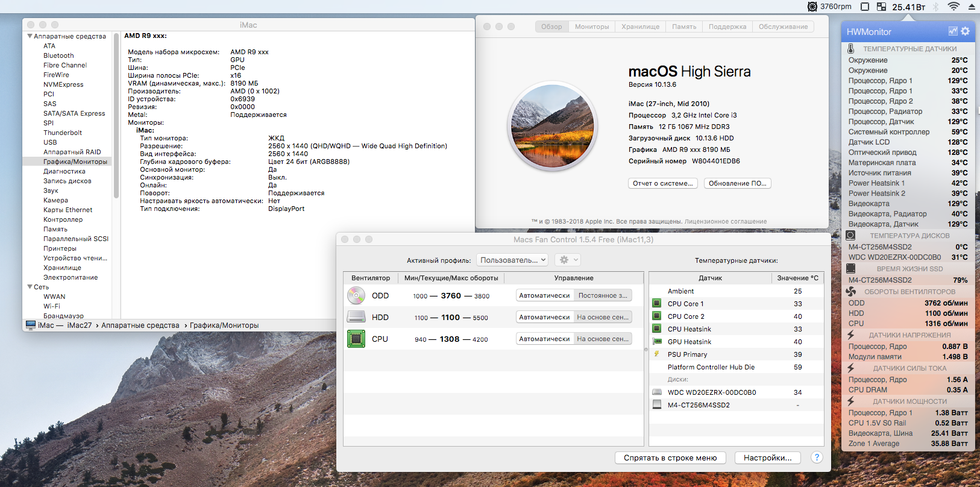Click the Wi-Fi icon in menu bar

(x=953, y=7)
